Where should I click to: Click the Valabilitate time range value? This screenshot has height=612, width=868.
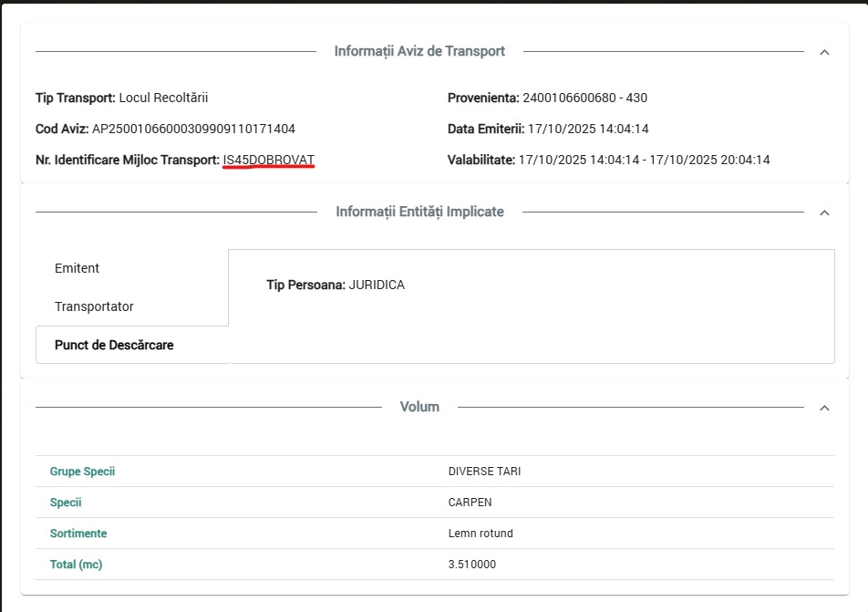point(644,160)
